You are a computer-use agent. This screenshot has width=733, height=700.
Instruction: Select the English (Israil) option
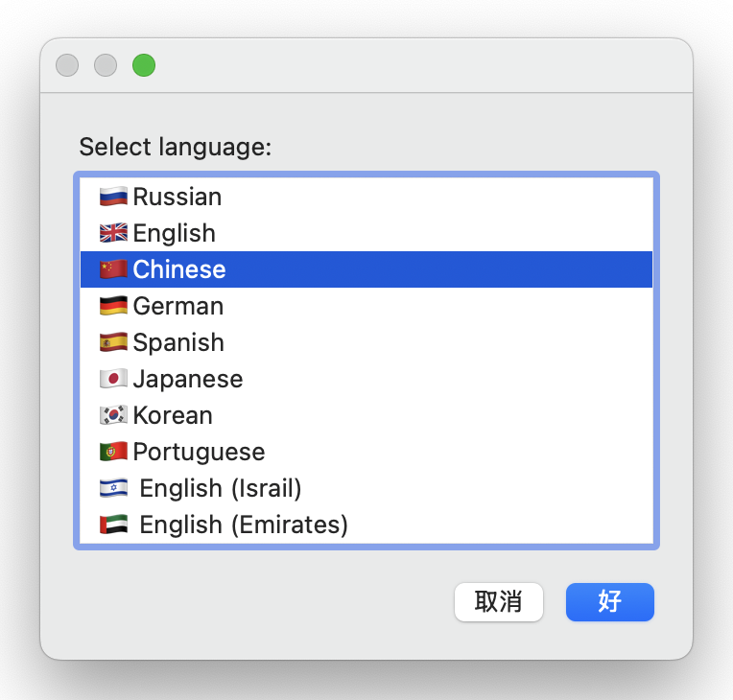[366, 488]
